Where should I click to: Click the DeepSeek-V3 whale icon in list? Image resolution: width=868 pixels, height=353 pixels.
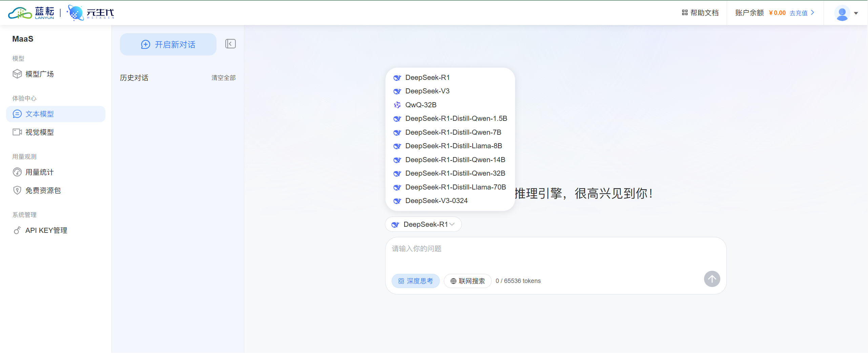click(397, 91)
